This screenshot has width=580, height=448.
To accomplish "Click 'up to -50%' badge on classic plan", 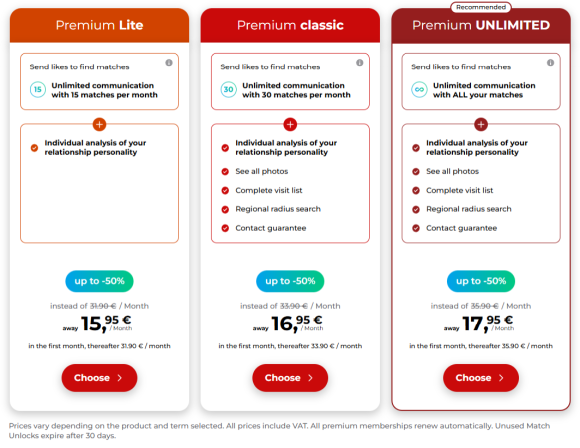I will (x=290, y=281).
